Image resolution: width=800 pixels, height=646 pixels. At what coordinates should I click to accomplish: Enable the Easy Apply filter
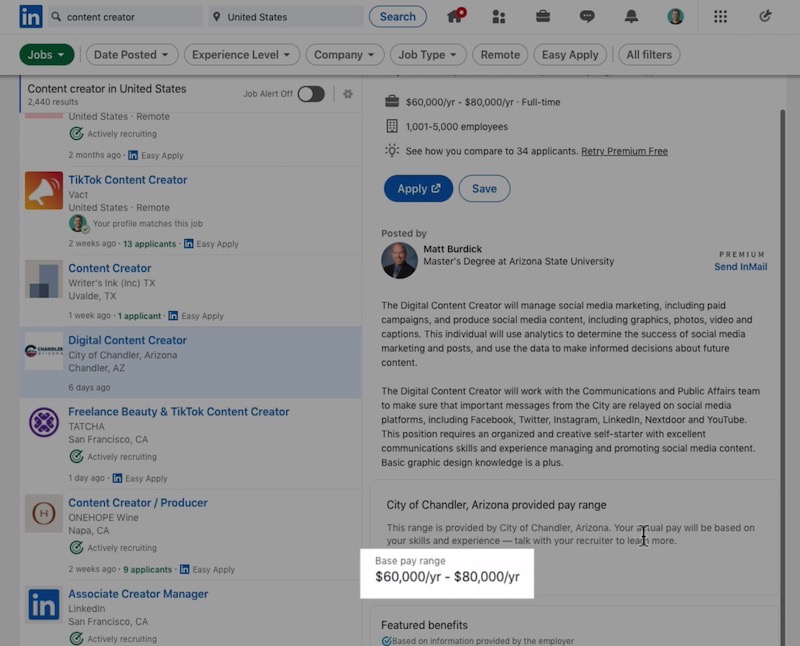tap(570, 55)
